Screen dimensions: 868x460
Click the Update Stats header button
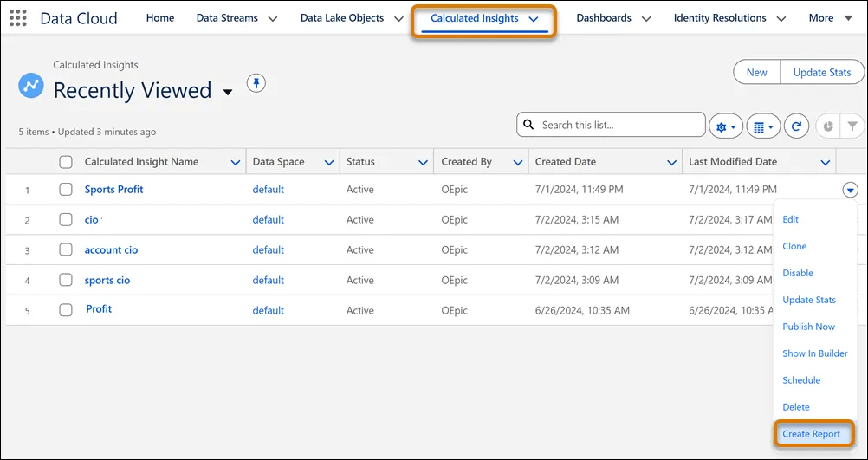click(x=822, y=73)
